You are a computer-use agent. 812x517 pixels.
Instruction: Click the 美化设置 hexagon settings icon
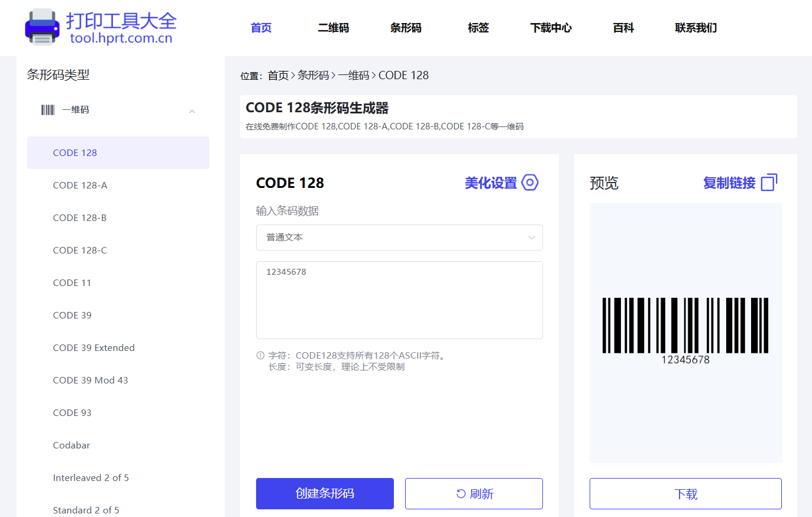(530, 183)
